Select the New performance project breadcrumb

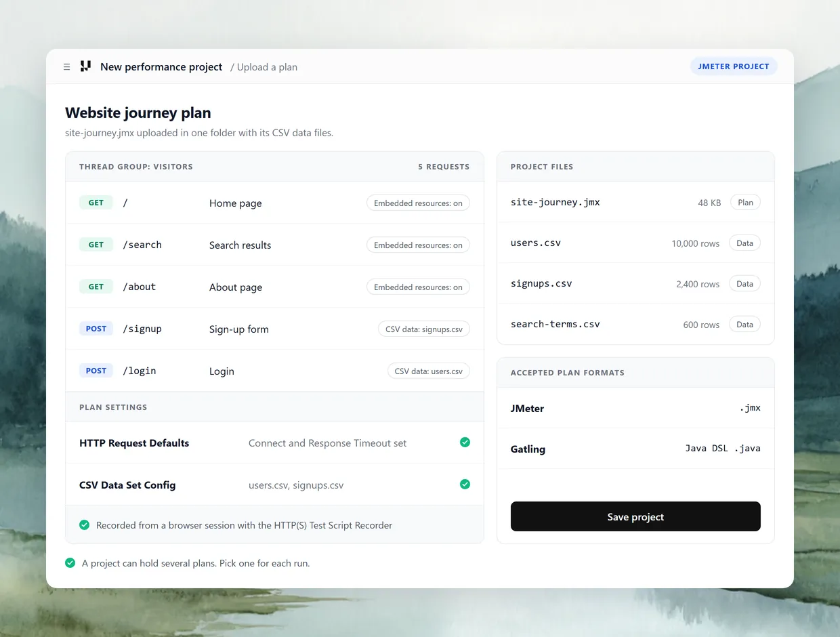[x=161, y=67]
